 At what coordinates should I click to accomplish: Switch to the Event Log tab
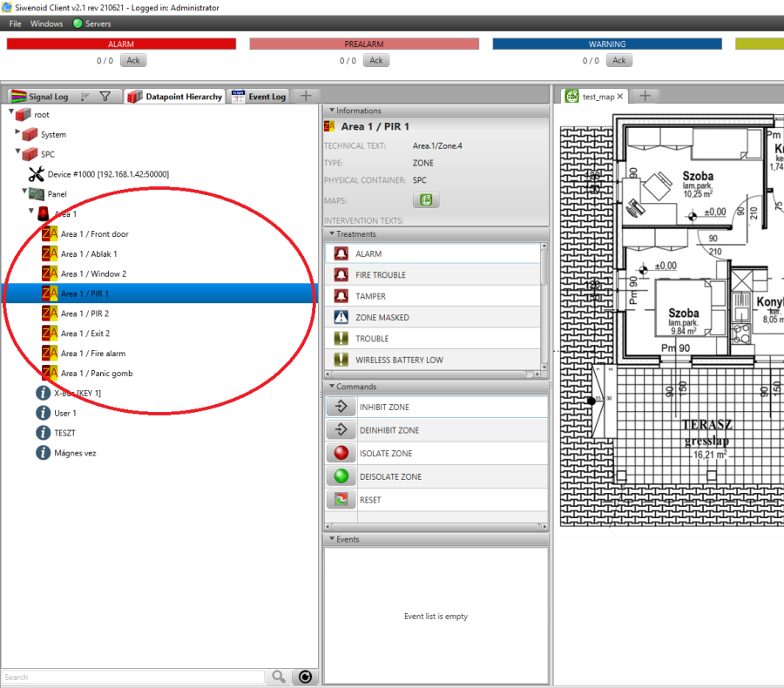259,97
